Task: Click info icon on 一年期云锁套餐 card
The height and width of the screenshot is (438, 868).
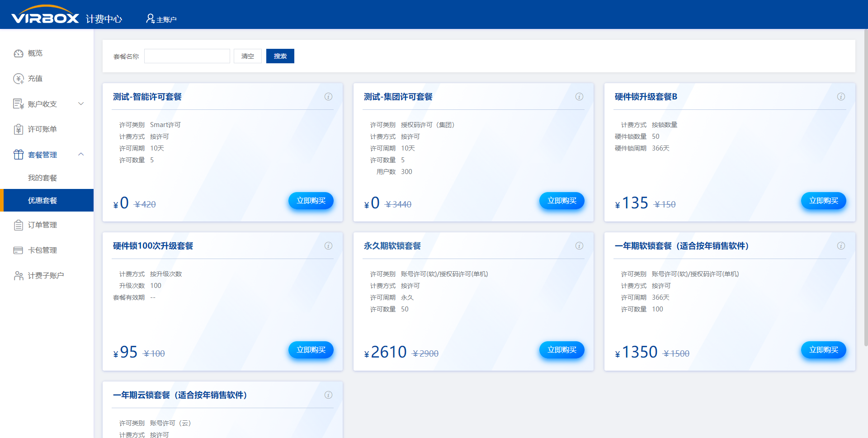Action: pyautogui.click(x=329, y=395)
